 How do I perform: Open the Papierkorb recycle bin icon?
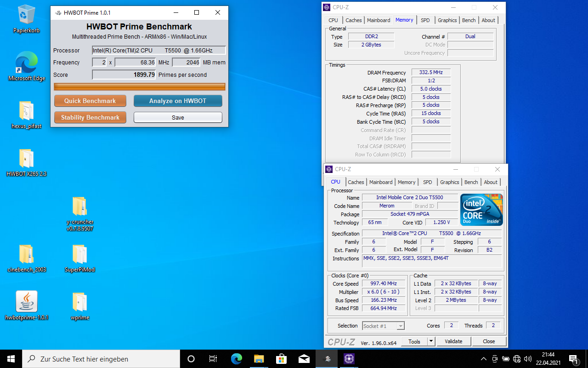click(x=26, y=19)
